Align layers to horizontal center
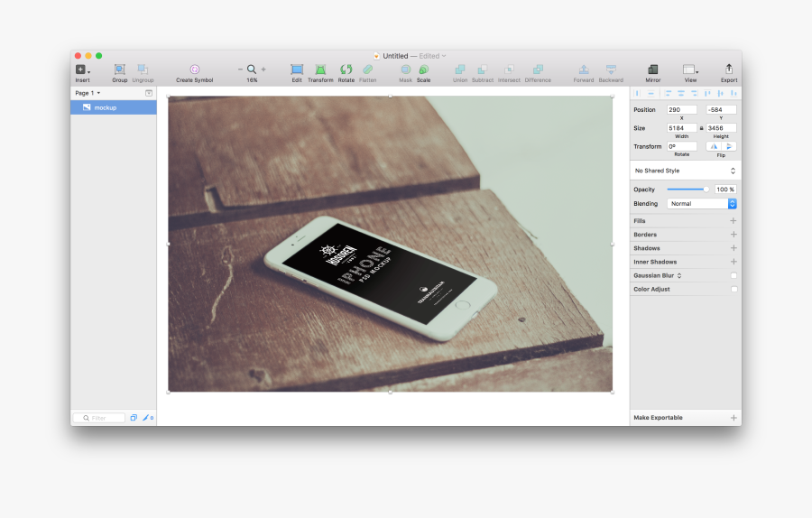Image resolution: width=812 pixels, height=518 pixels. [x=681, y=93]
